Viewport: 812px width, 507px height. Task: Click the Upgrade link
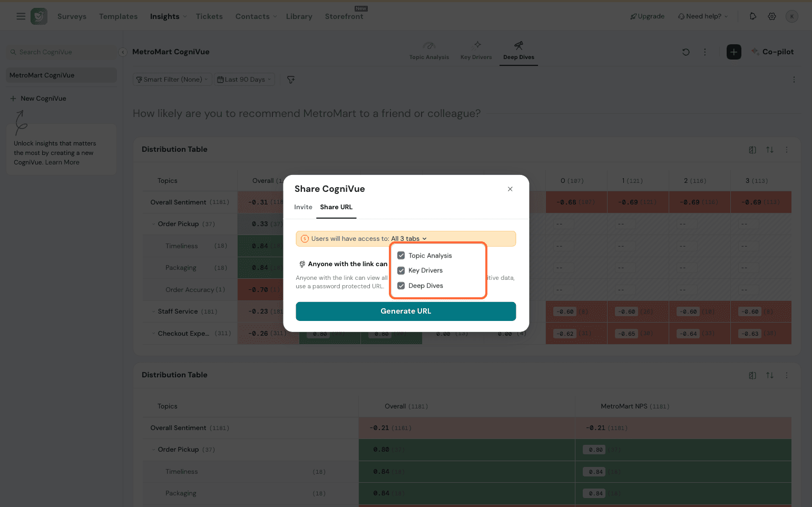[647, 16]
